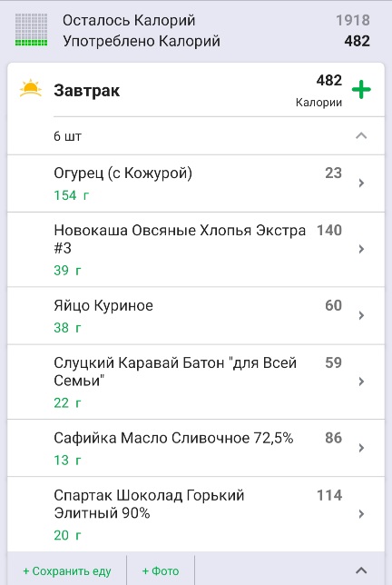392x585 pixels.
Task: Tap the sunrise breakfast icon
Action: pyautogui.click(x=31, y=88)
